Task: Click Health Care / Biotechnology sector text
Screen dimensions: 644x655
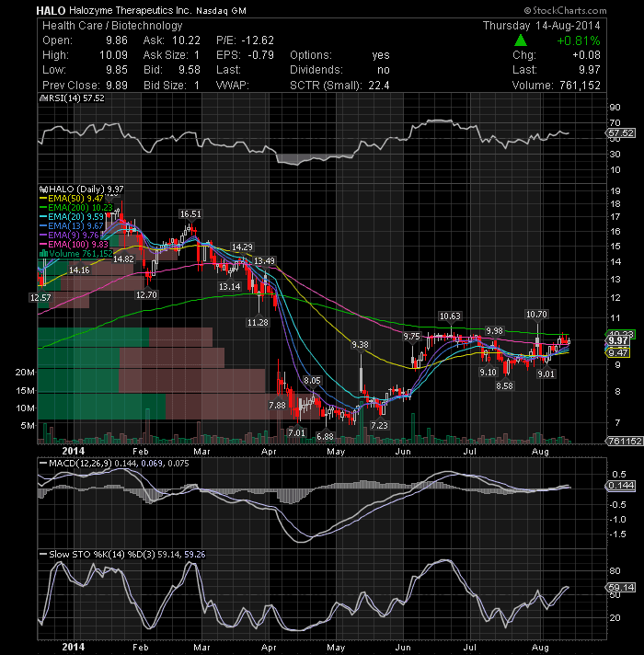Action: pos(112,26)
